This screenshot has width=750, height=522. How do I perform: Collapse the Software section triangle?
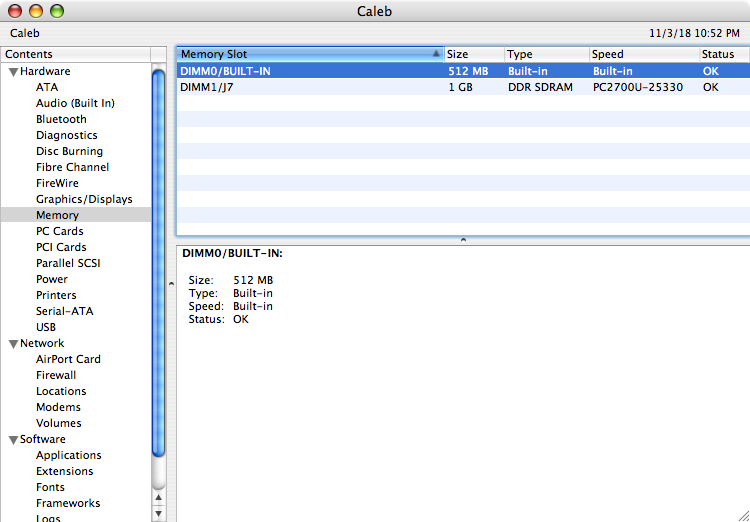pyautogui.click(x=14, y=440)
